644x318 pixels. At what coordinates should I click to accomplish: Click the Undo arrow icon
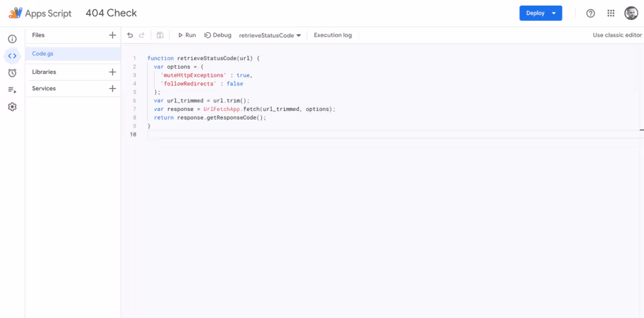[130, 35]
